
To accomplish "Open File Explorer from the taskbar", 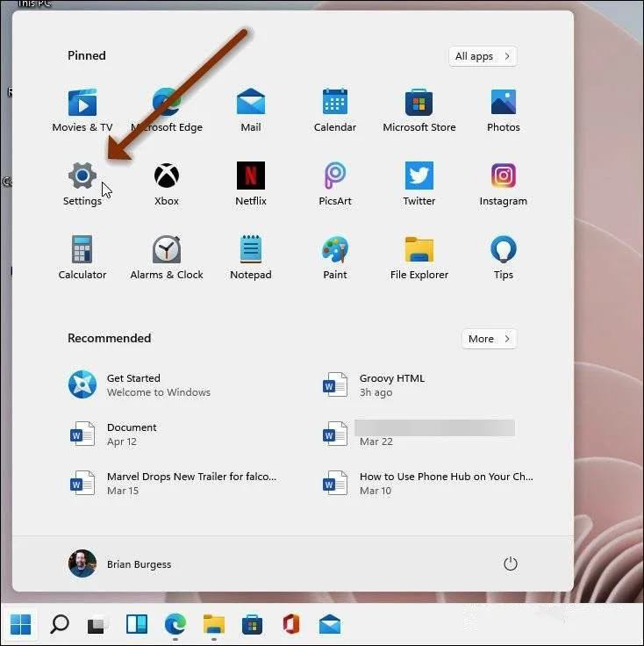I will (214, 624).
